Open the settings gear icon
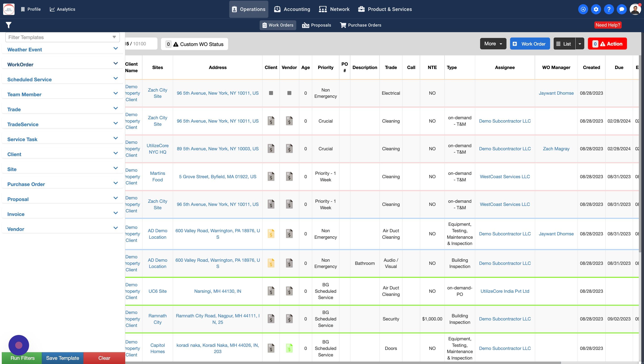 point(596,9)
